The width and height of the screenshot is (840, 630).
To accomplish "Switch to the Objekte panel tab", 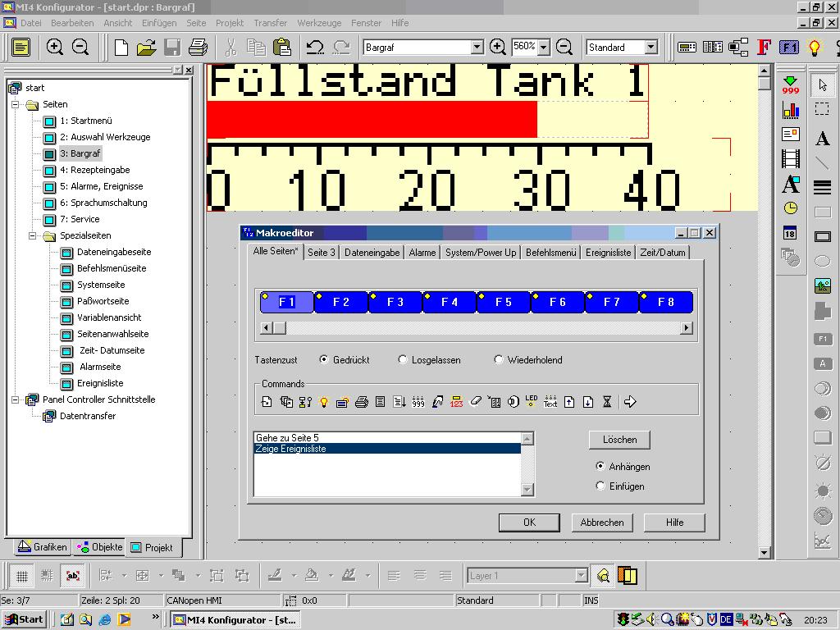I will (99, 547).
